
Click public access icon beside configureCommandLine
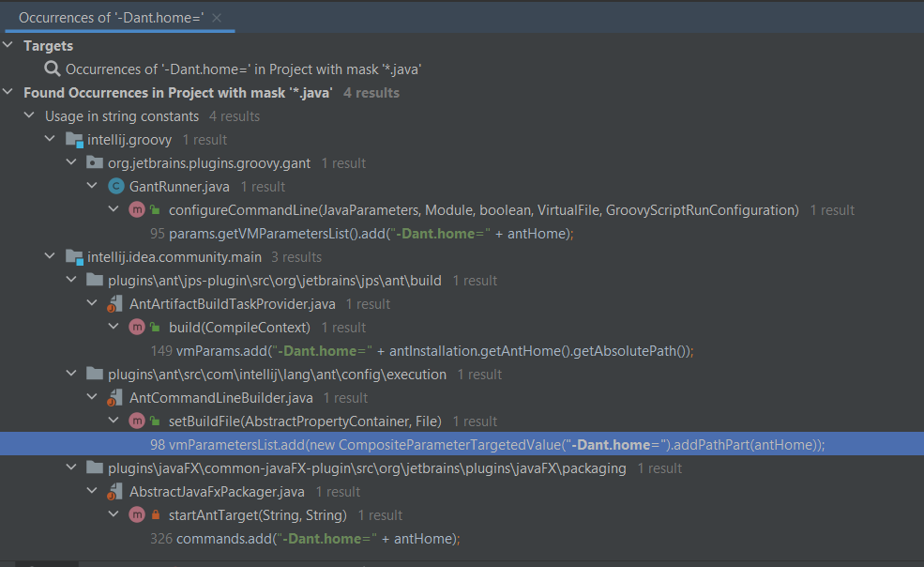tap(155, 210)
